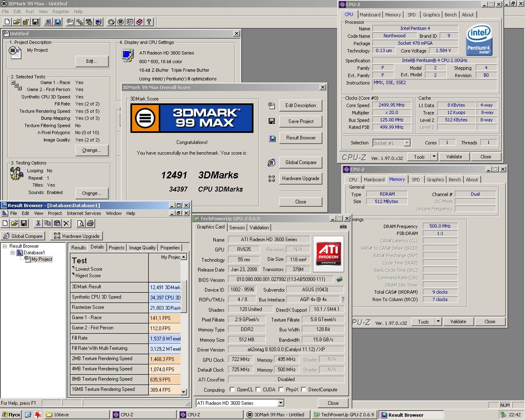
Task: Collapse the Result Browser tree root node
Action: click(5, 246)
